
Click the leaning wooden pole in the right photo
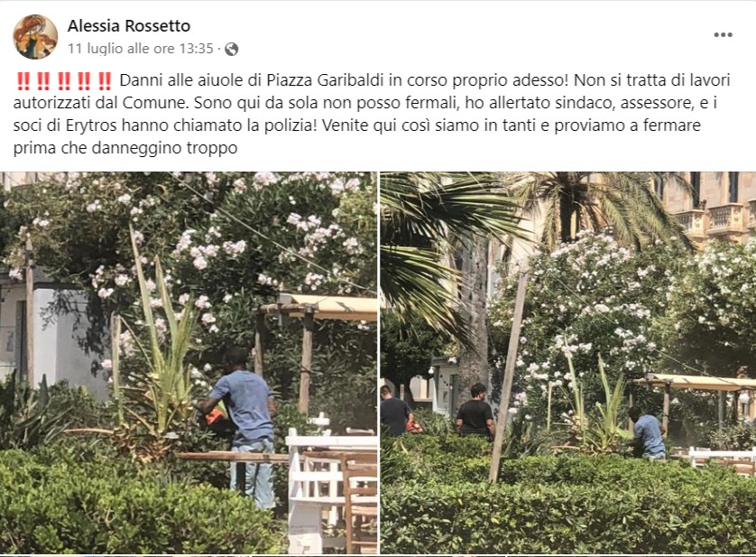(x=509, y=376)
